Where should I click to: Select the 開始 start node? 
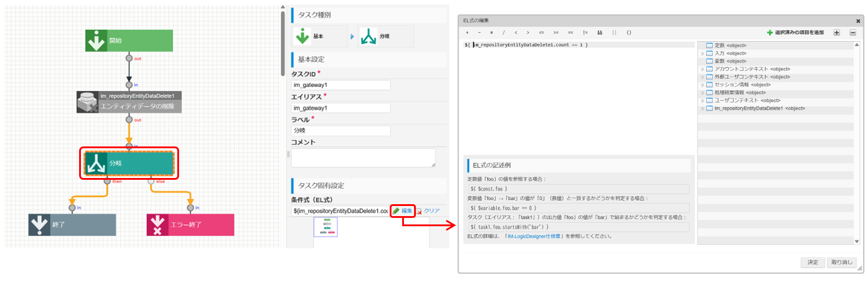(x=129, y=40)
